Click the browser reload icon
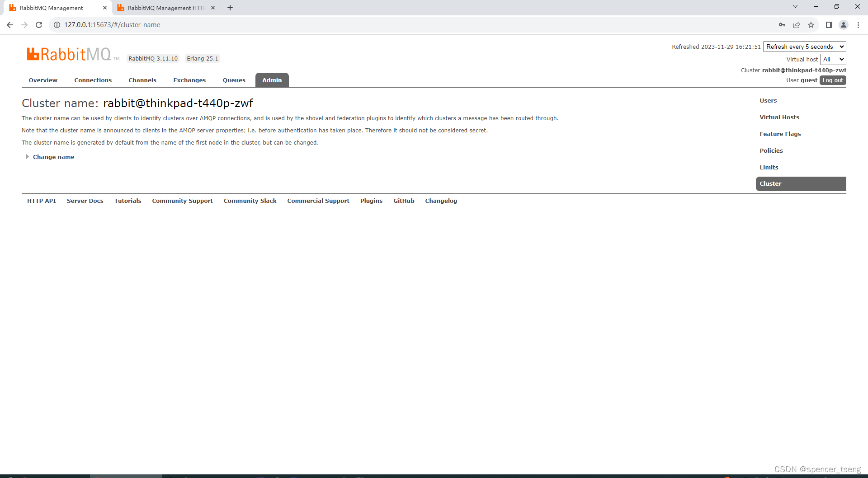This screenshot has width=868, height=478. 39,25
